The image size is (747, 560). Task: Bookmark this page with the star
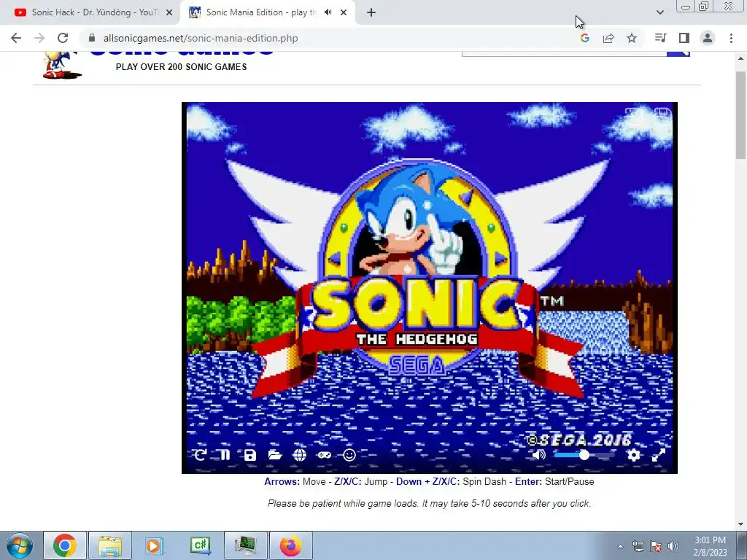coord(632,38)
